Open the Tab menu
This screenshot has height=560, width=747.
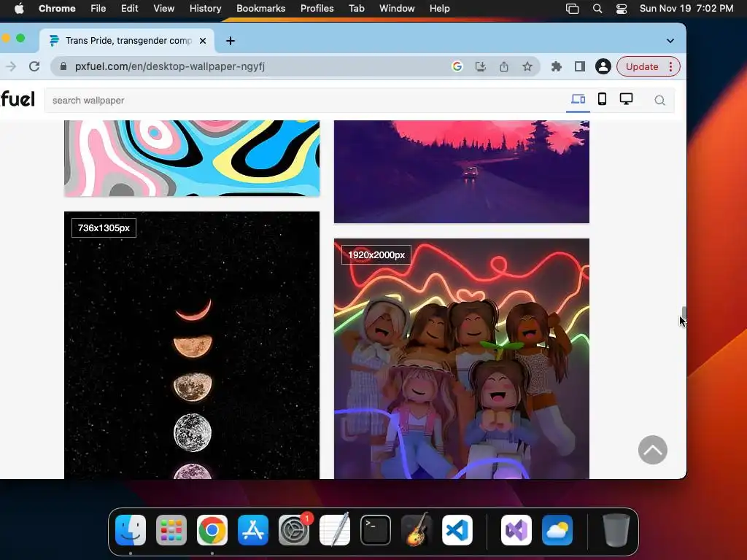click(356, 9)
